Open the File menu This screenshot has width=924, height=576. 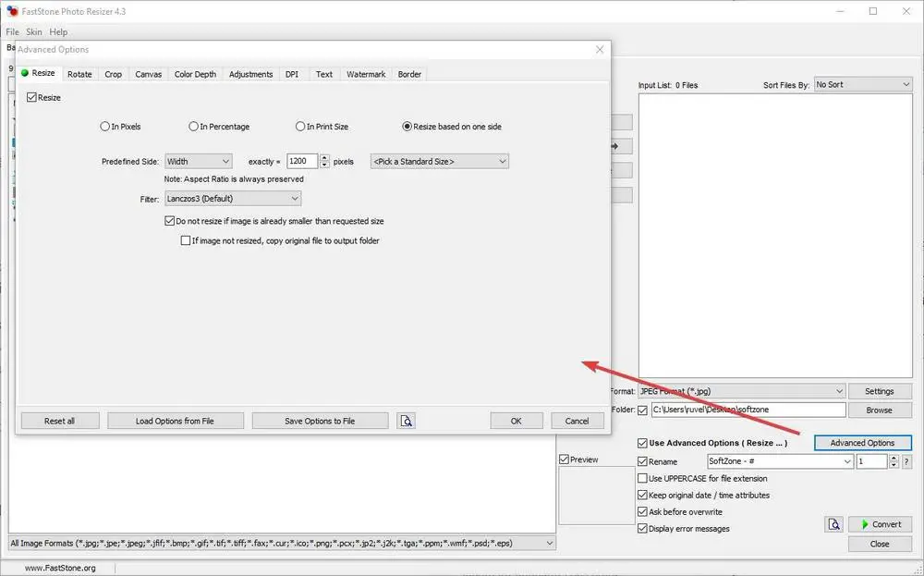(12, 31)
